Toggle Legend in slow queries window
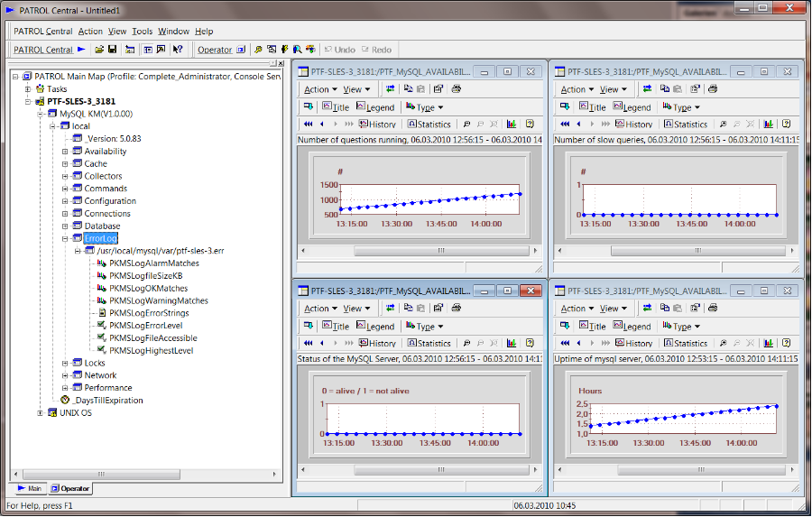This screenshot has width=812, height=517. coord(632,107)
